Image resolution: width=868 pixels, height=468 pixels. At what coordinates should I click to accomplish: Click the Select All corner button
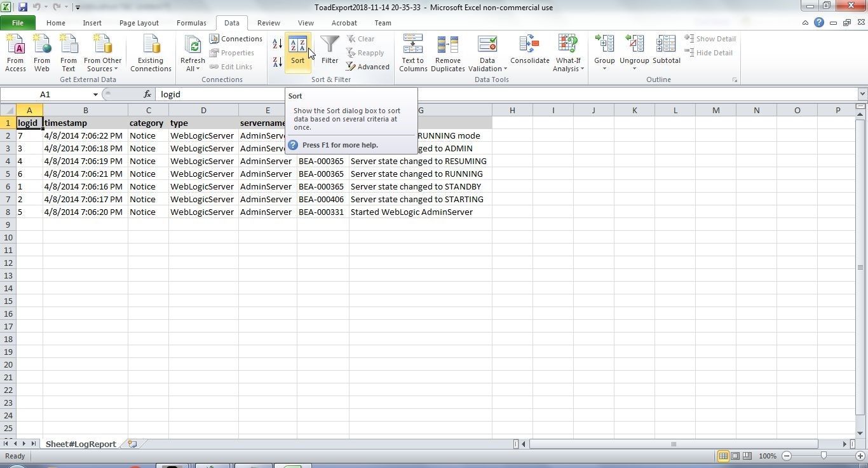pyautogui.click(x=8, y=110)
